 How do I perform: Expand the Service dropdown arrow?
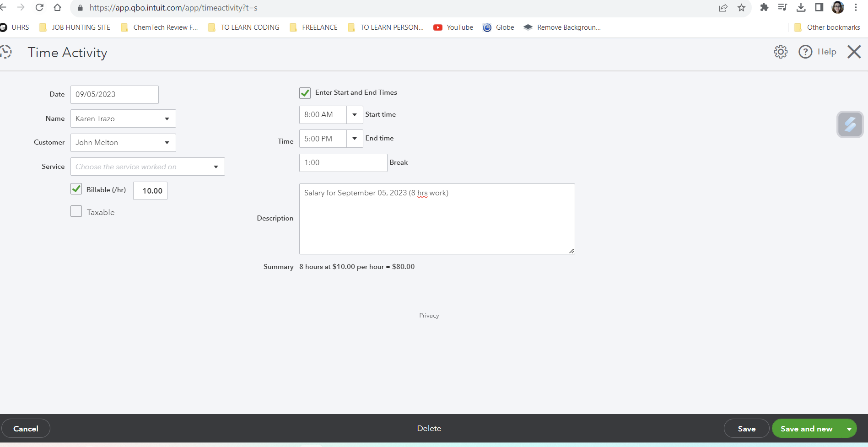click(x=216, y=167)
